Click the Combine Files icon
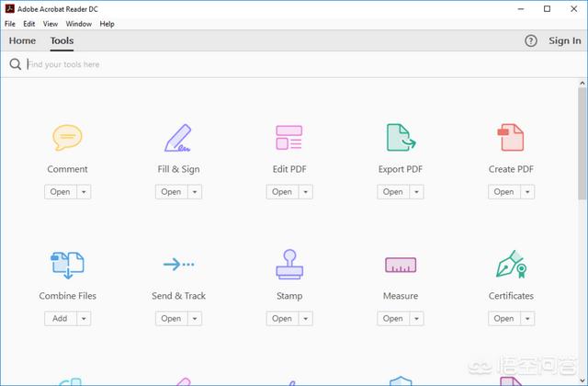This screenshot has width=588, height=386. coord(67,266)
